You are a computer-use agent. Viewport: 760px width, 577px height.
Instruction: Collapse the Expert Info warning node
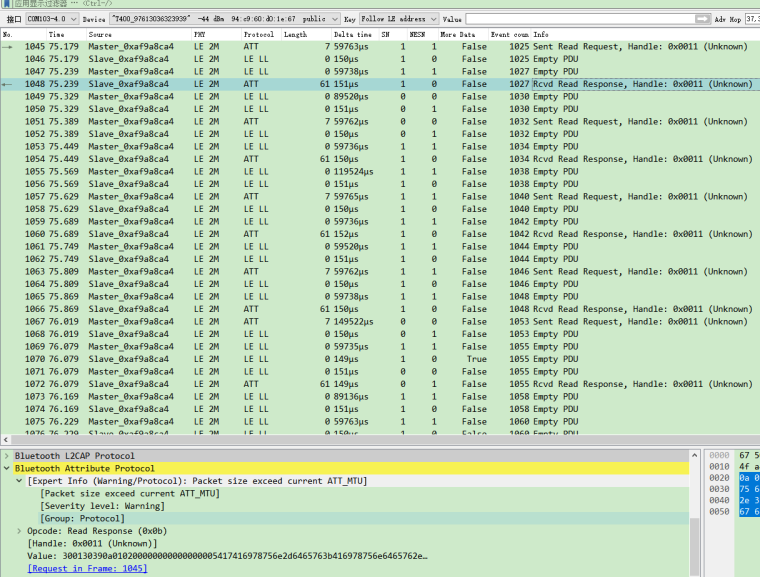[x=19, y=481]
